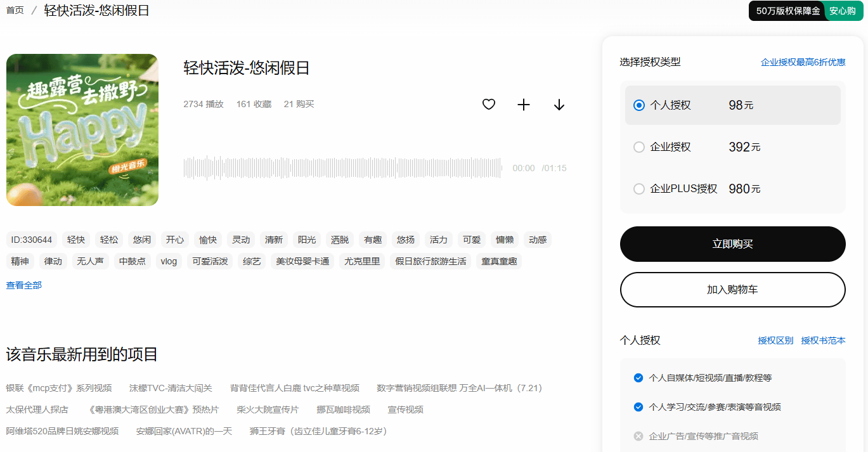The height and width of the screenshot is (452, 868).
Task: Click the 悠扬 tag
Action: tap(406, 240)
